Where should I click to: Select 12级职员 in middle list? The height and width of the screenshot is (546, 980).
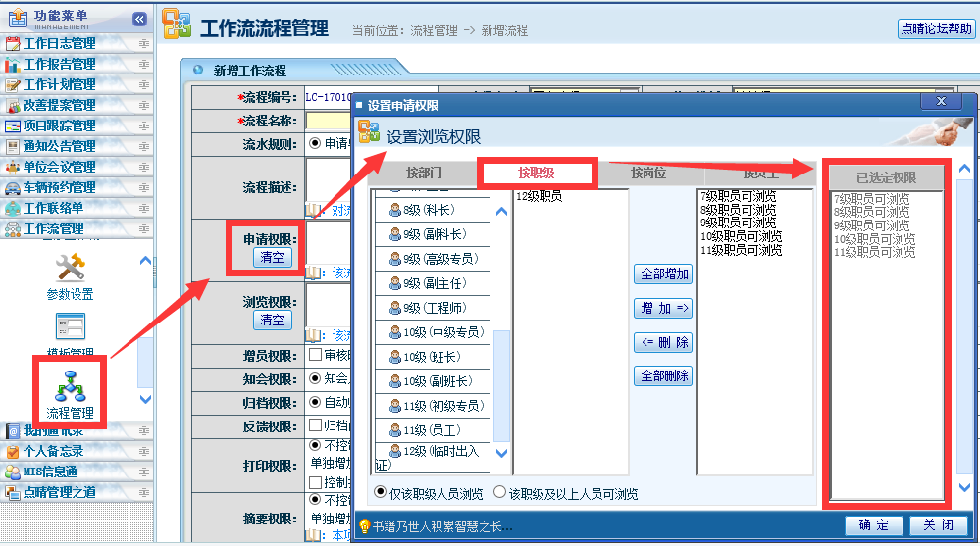tap(539, 196)
